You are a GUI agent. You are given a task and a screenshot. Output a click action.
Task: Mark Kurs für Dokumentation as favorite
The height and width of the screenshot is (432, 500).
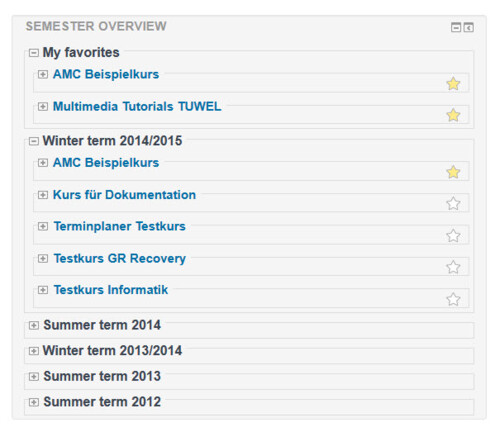pos(453,203)
